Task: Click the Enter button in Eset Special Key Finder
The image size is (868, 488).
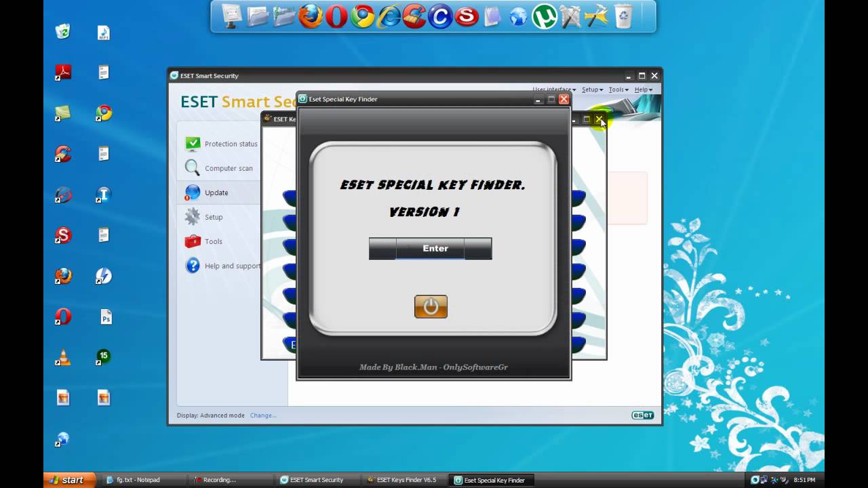Action: tap(431, 248)
